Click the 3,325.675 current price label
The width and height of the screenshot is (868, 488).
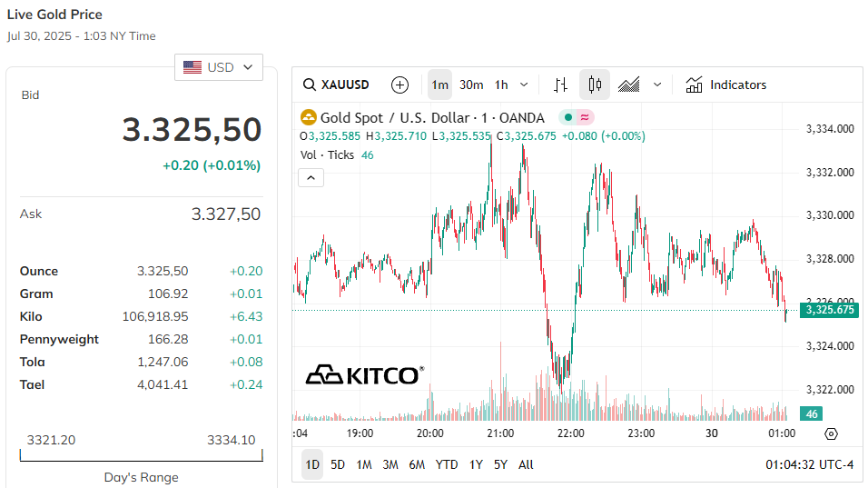click(x=829, y=310)
